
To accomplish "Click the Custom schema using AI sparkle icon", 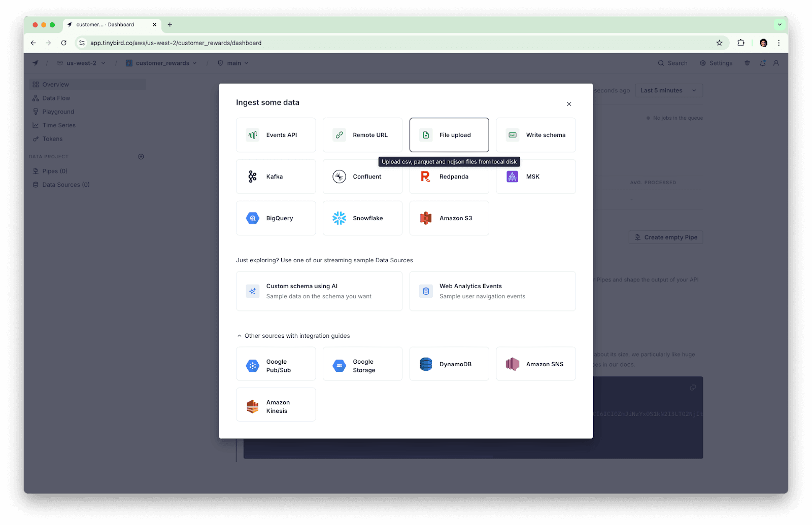I will 252,291.
